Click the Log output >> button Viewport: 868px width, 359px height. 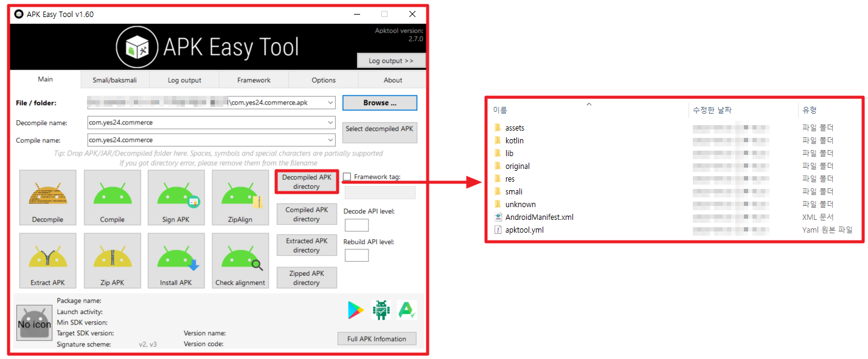coord(391,61)
